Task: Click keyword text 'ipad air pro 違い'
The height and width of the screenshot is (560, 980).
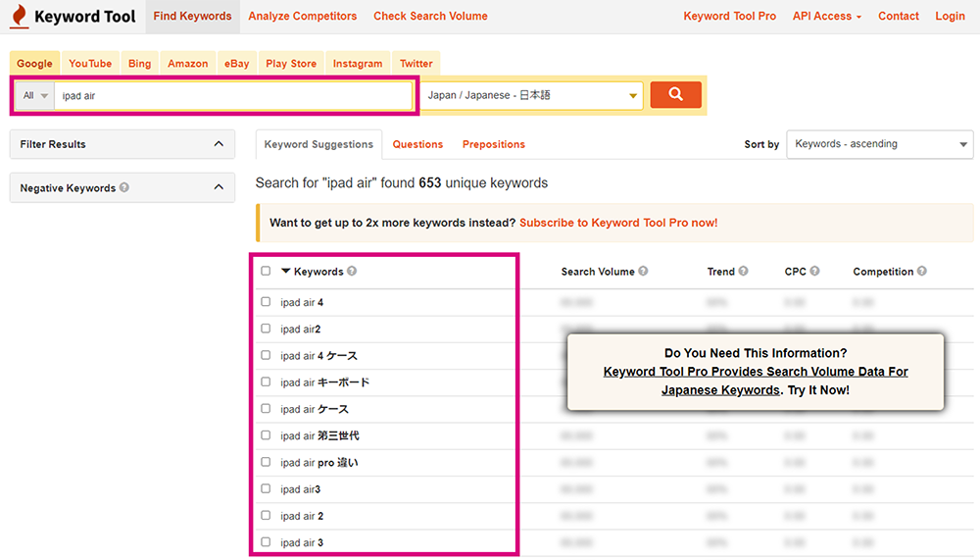Action: click(319, 462)
